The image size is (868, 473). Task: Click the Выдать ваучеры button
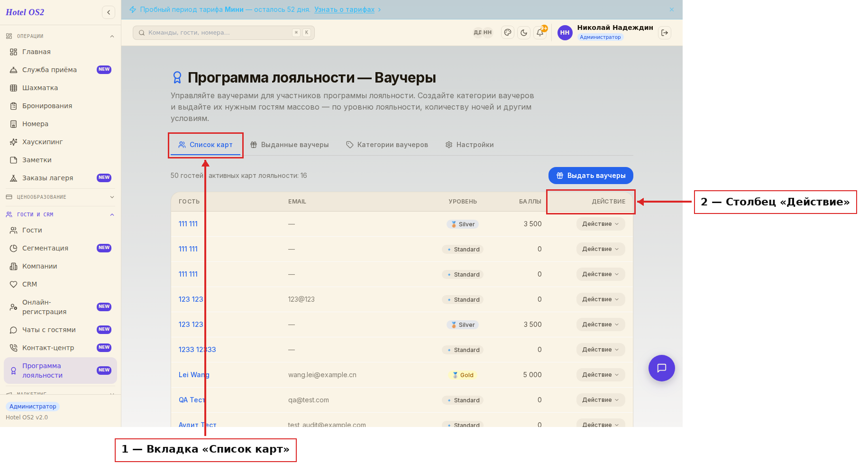591,176
